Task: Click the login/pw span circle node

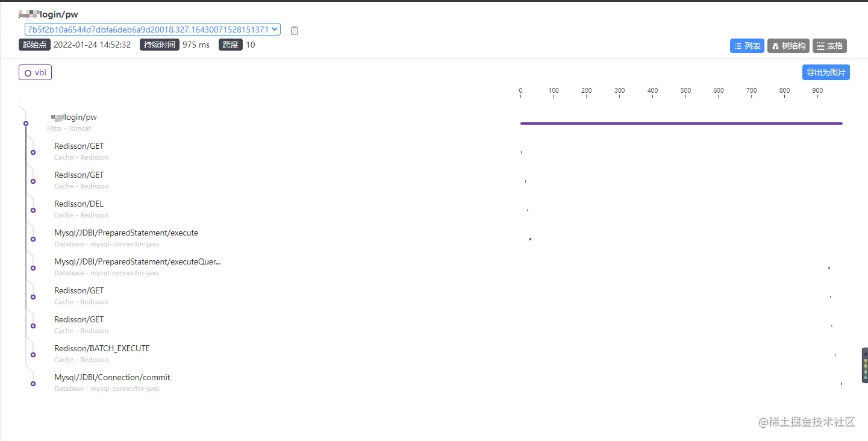Action: (x=26, y=124)
